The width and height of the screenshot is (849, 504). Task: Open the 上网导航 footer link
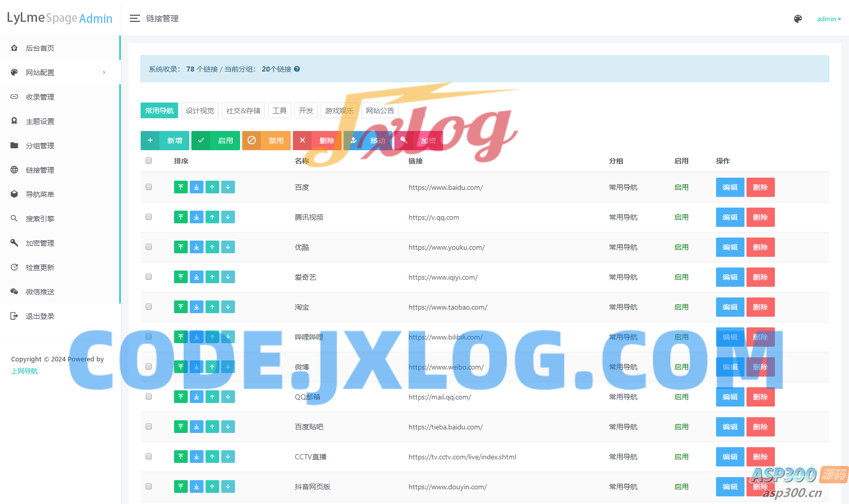click(24, 371)
